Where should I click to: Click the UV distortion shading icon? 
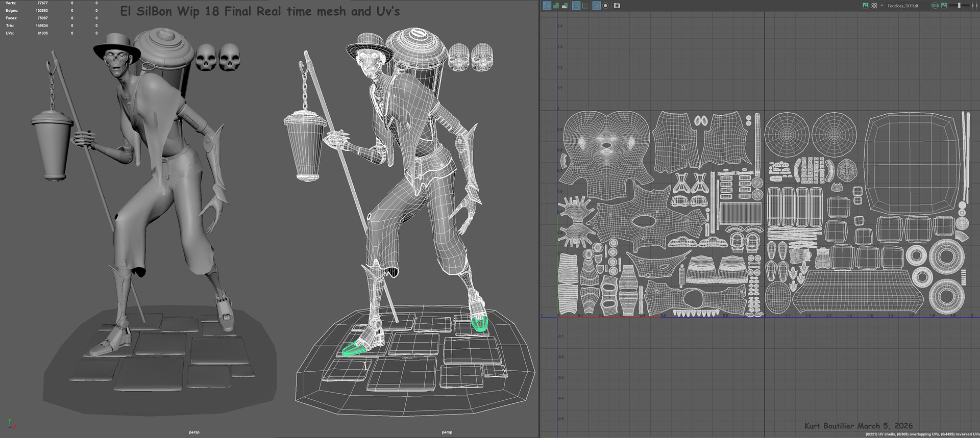coord(565,6)
